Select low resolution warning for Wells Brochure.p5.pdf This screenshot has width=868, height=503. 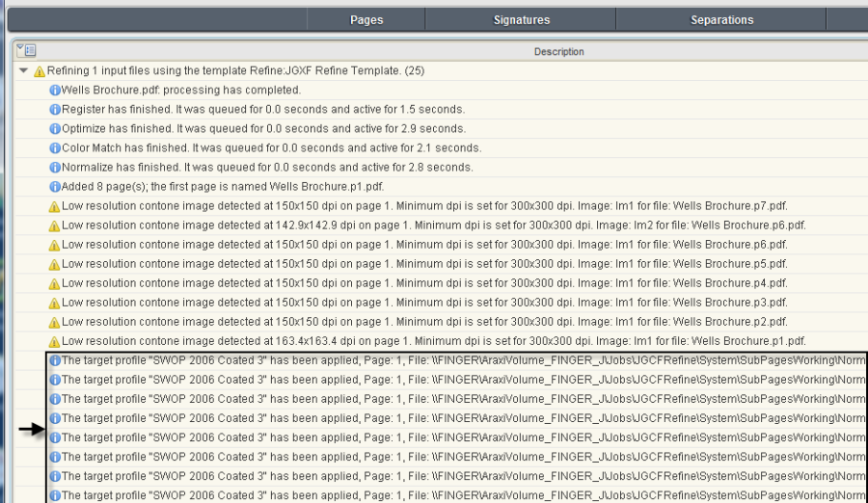[424, 264]
